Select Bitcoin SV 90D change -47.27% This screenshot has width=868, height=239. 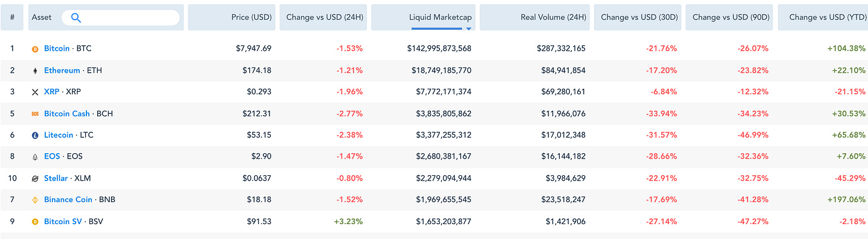tap(754, 221)
